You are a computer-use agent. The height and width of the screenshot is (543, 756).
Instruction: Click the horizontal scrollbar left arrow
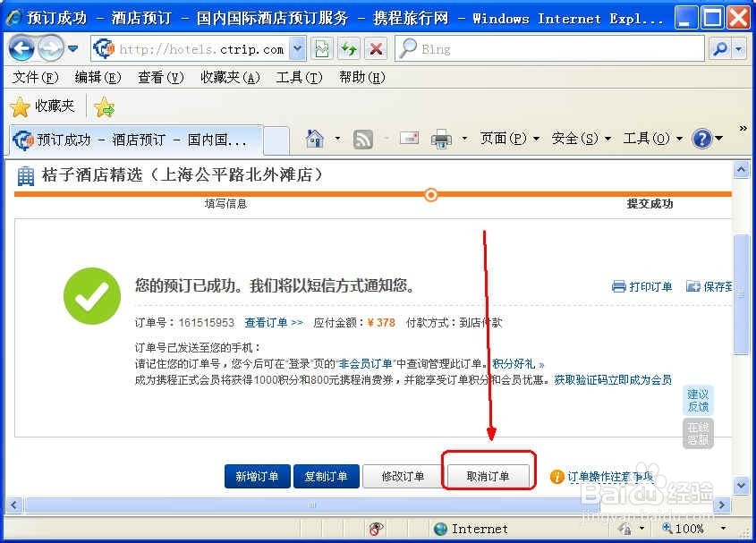14,505
